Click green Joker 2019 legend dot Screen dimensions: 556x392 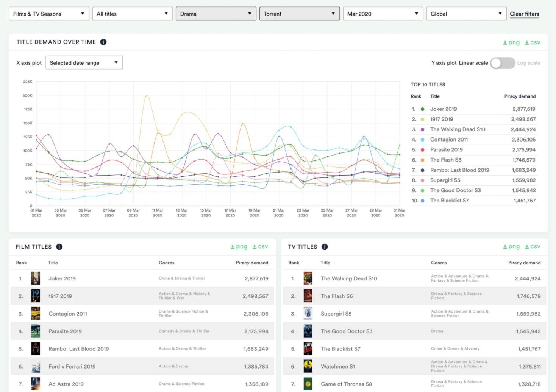pyautogui.click(x=422, y=109)
